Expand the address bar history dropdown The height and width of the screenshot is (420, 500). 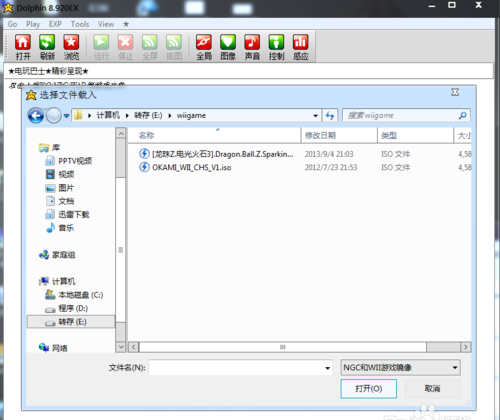[315, 116]
